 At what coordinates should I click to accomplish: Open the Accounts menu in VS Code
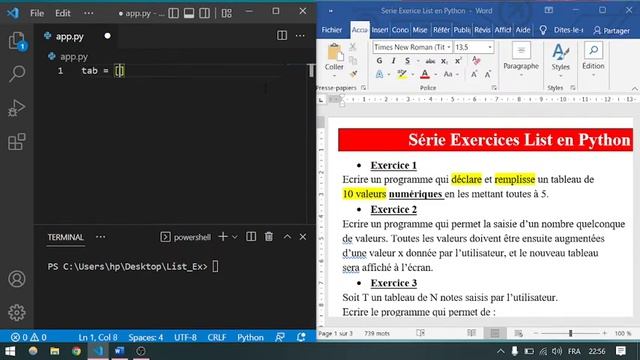point(17,279)
